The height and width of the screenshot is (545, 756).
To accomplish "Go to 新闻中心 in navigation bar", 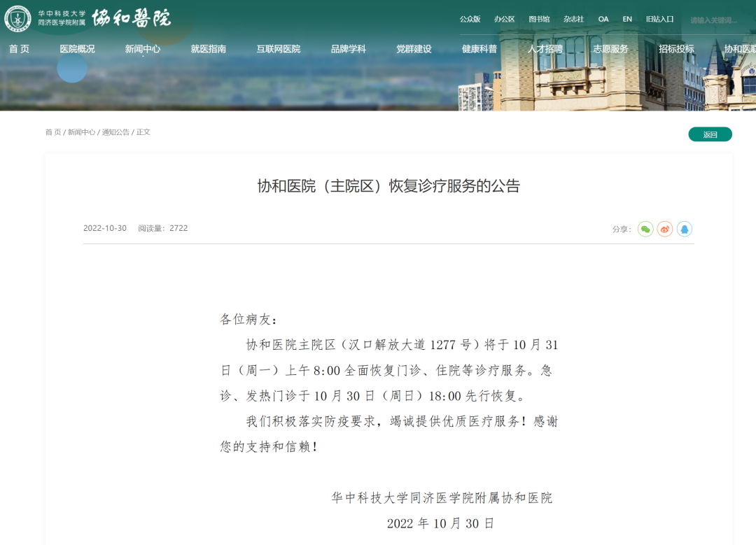I will pyautogui.click(x=143, y=49).
